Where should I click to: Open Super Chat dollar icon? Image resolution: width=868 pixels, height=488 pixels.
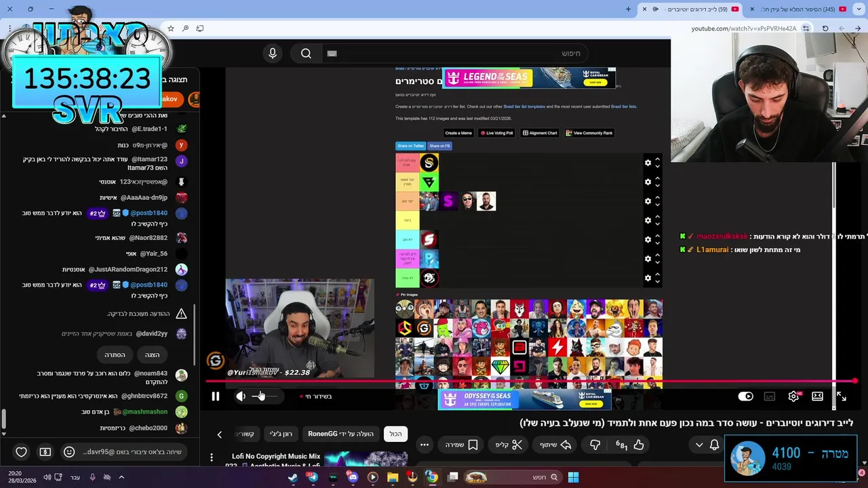(x=45, y=452)
